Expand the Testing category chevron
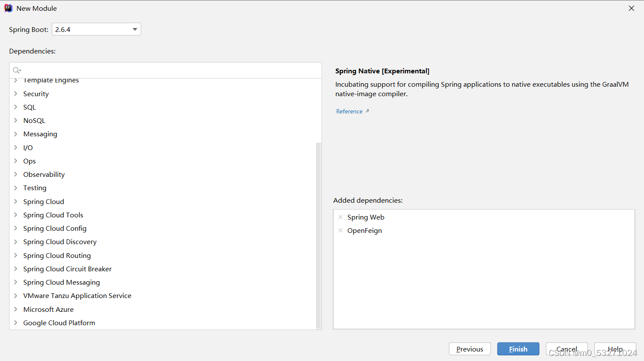 (x=16, y=188)
